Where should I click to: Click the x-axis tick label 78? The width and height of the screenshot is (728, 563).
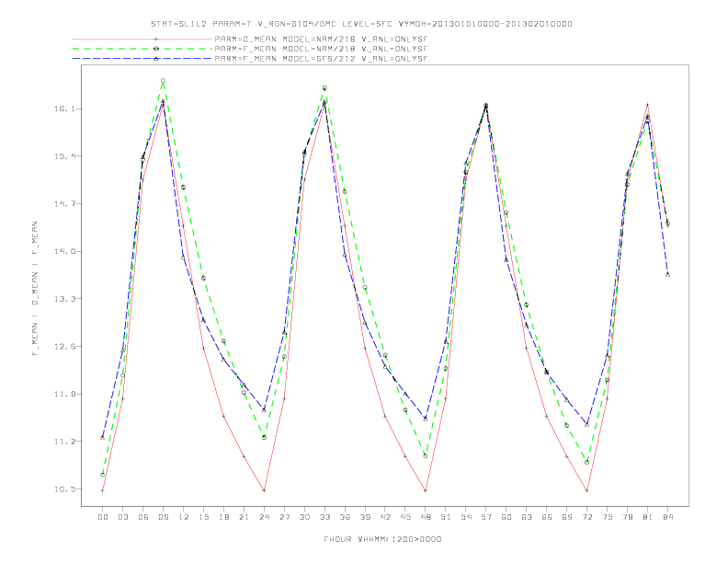628,517
